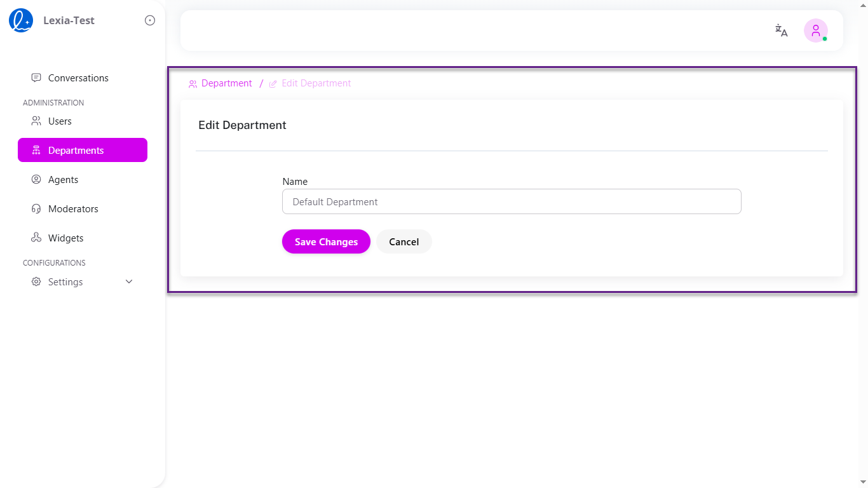Open the user profile avatar menu
The height and width of the screenshot is (488, 868).
point(815,30)
